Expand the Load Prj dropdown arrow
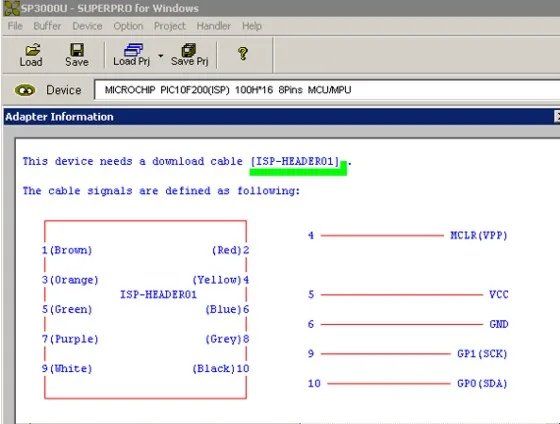 pos(161,56)
